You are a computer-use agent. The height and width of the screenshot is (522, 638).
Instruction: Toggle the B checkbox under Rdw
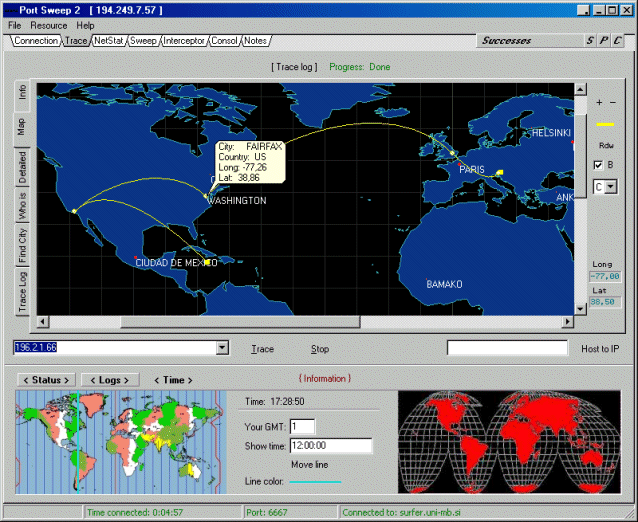(599, 165)
